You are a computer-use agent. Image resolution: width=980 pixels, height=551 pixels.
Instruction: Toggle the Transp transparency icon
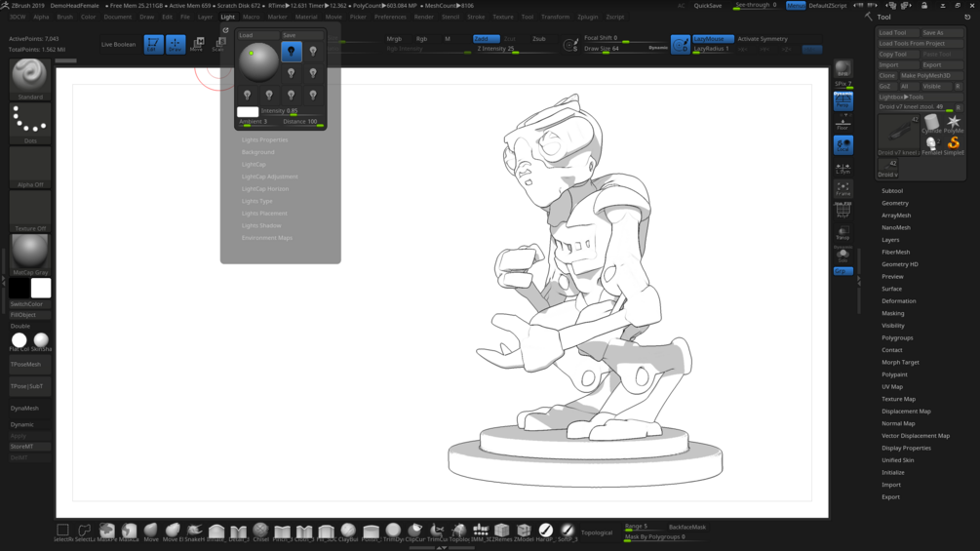843,232
